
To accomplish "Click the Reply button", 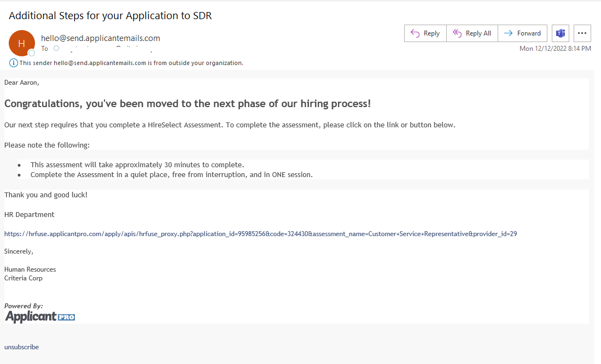I will 425,33.
